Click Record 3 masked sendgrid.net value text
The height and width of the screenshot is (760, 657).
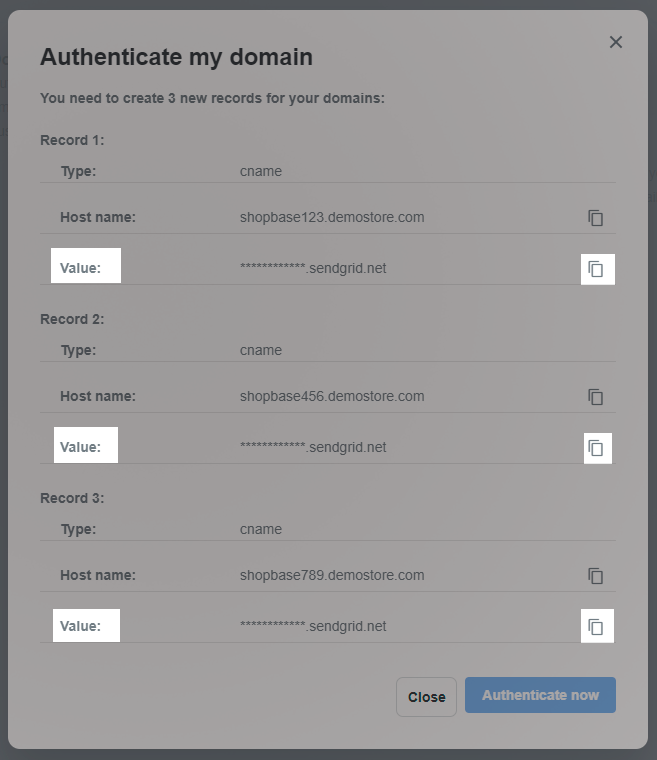pyautogui.click(x=313, y=626)
